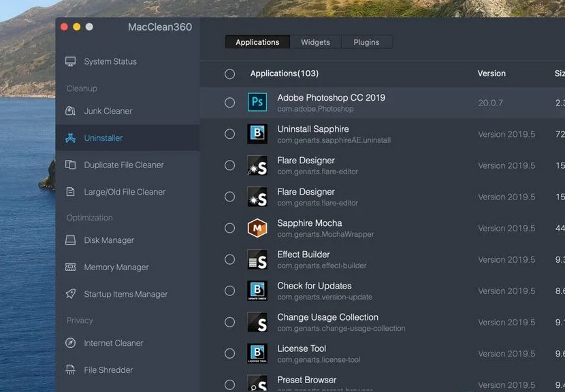The width and height of the screenshot is (565, 392).
Task: Click the Preset Browser app icon
Action: pos(257,383)
